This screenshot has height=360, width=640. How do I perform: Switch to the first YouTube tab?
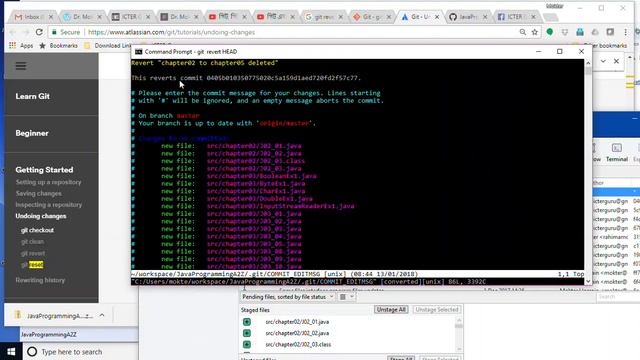point(227,17)
